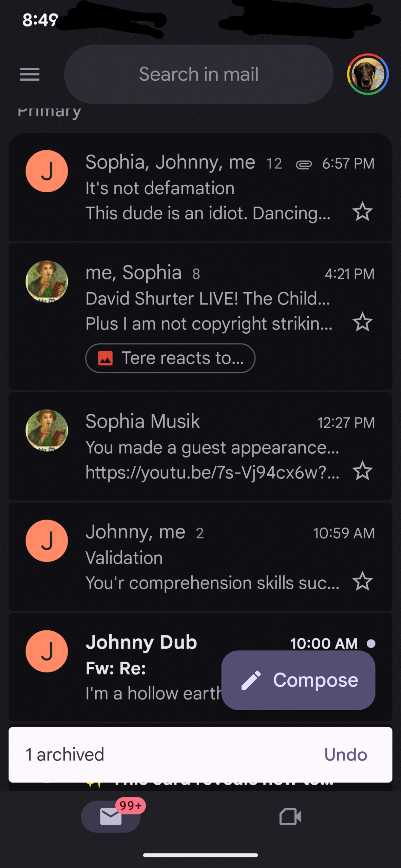Star the Validation email
The height and width of the screenshot is (868, 401).
coord(362,581)
